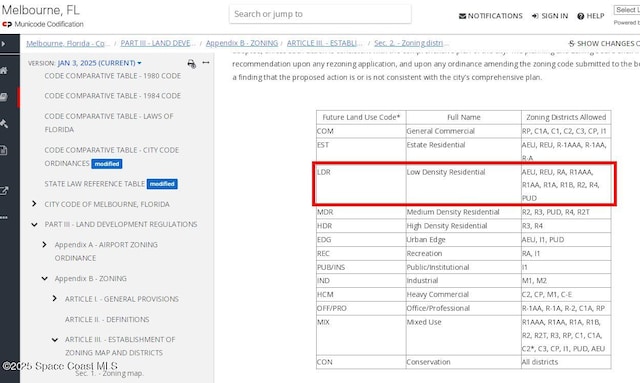Click the external link icon in the sidebar
Screen dimensions: 640x383
4,191
